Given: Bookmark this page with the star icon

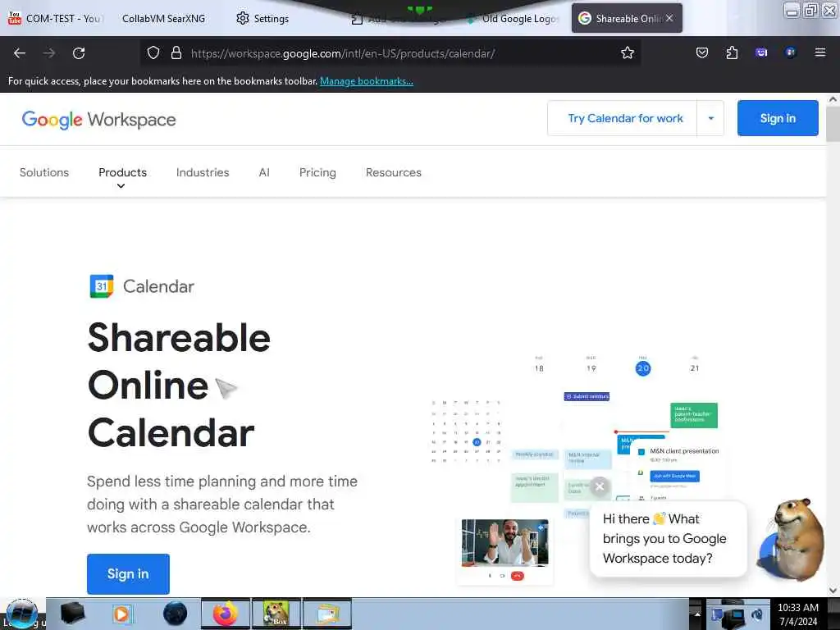Looking at the screenshot, I should coord(628,53).
